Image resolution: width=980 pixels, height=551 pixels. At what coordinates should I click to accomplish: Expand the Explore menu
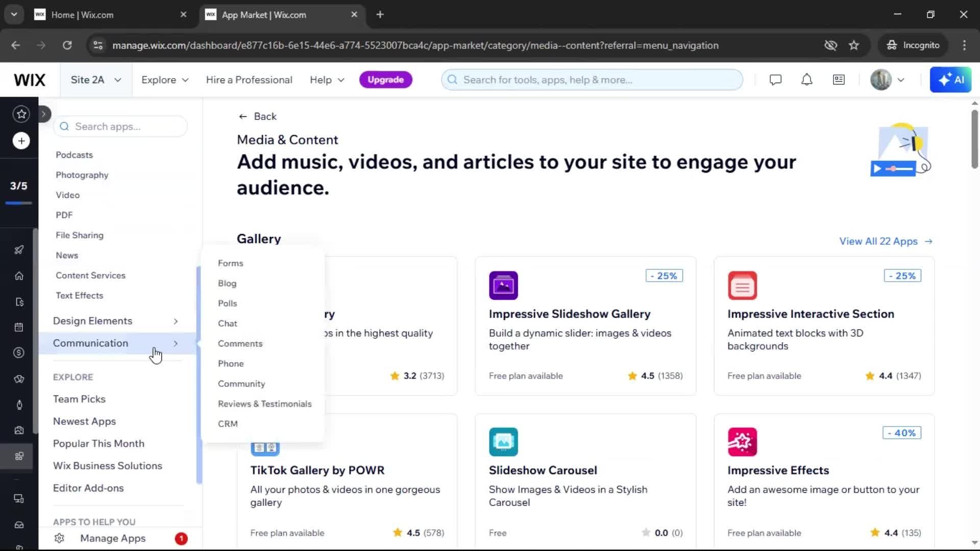(165, 80)
